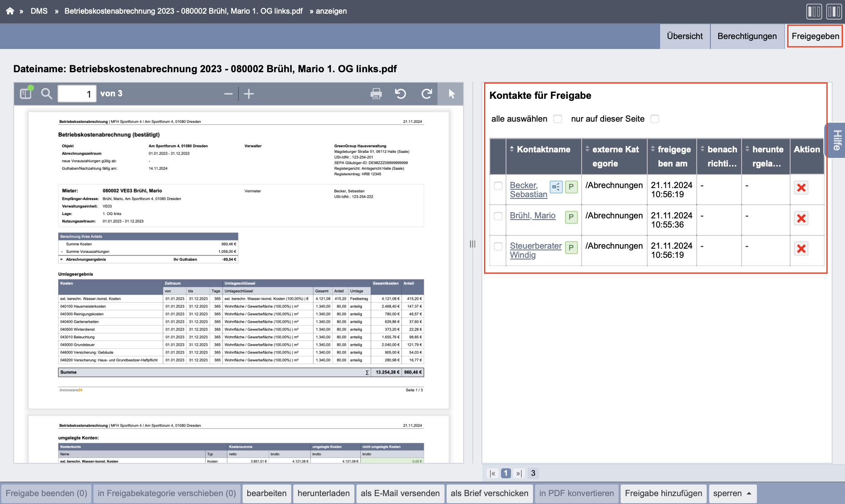Click the P badge for Brühl, Mario
Viewport: 845px width, 504px height.
(571, 217)
